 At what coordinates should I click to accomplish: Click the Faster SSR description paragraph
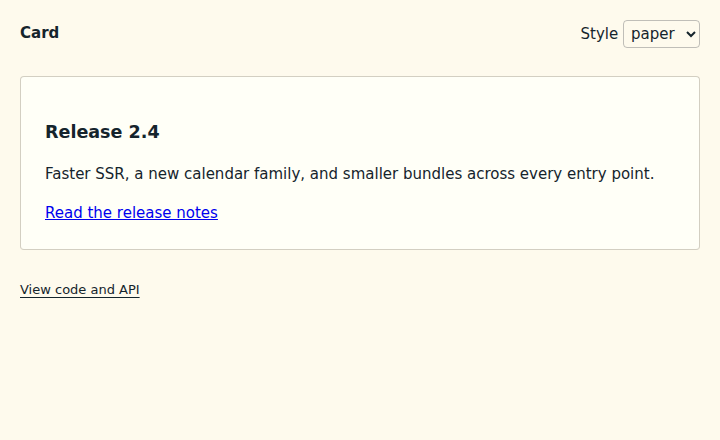349,174
